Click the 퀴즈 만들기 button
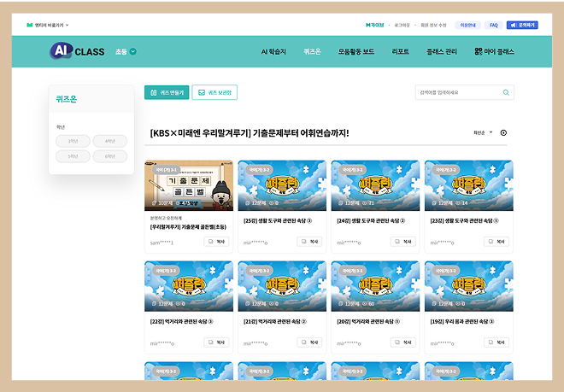The image size is (564, 392). (x=167, y=92)
